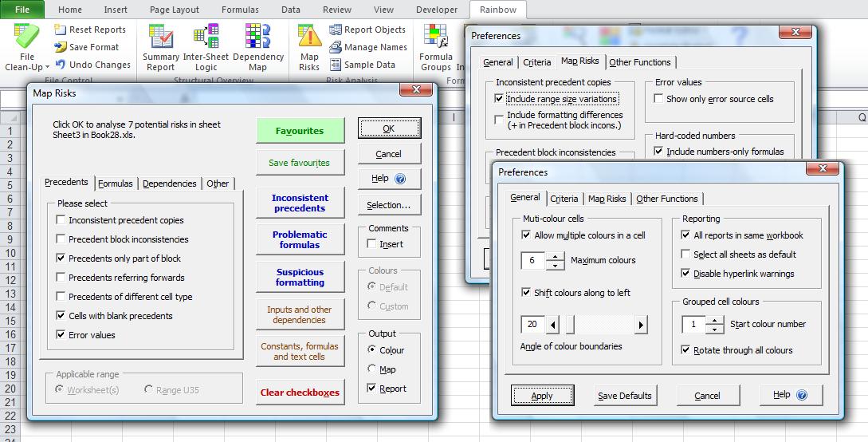Click angle slider left arrow
Image resolution: width=868 pixels, height=442 pixels.
pyautogui.click(x=552, y=325)
